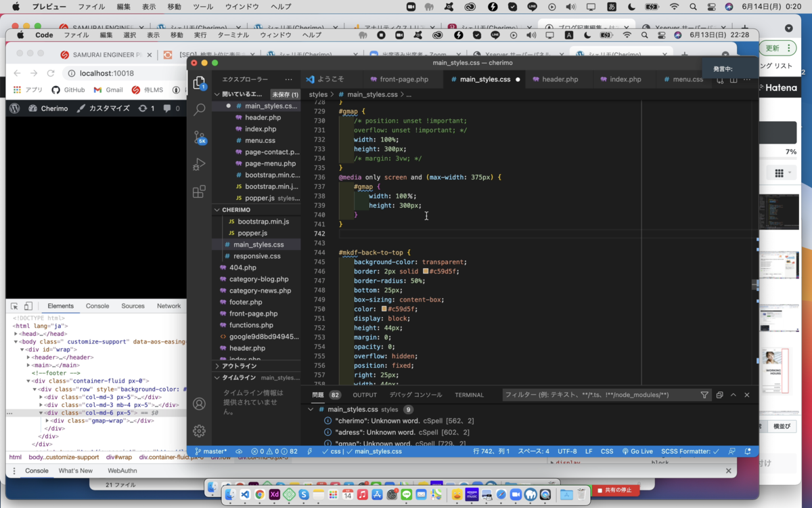This screenshot has height=508, width=812.
Task: Click the Explorer panel more-actions ellipsis
Action: (288, 79)
